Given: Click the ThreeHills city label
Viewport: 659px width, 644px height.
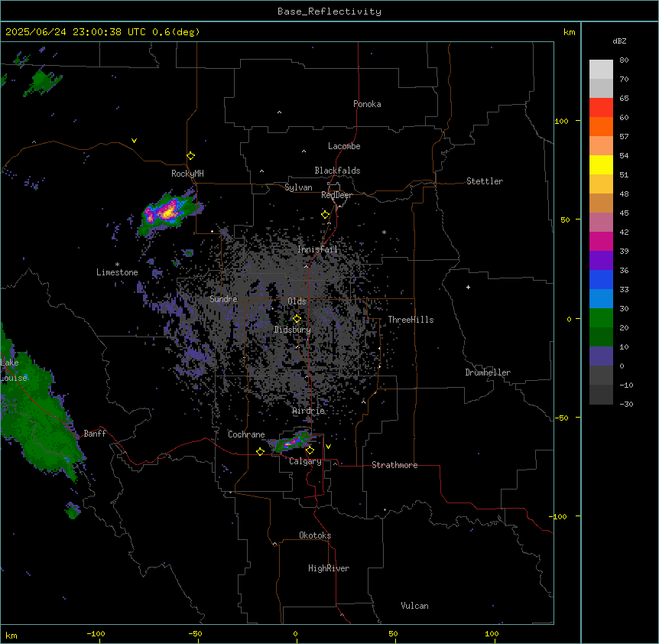Looking at the screenshot, I should click(x=411, y=320).
